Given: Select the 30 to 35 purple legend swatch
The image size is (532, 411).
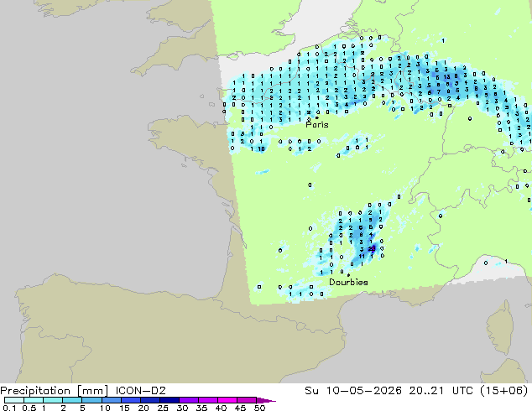Looking at the screenshot, I should 189,400.
